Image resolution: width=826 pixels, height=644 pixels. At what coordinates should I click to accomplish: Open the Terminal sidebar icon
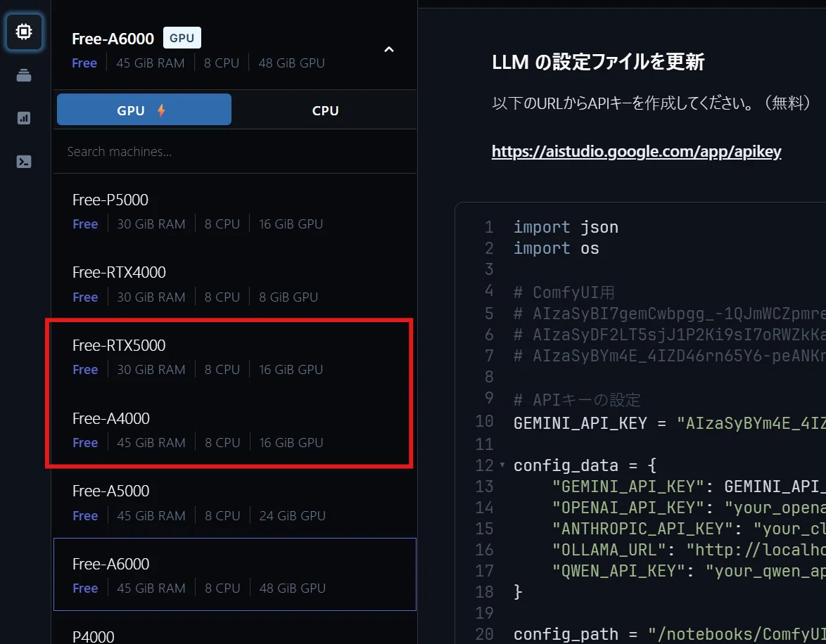point(24,162)
